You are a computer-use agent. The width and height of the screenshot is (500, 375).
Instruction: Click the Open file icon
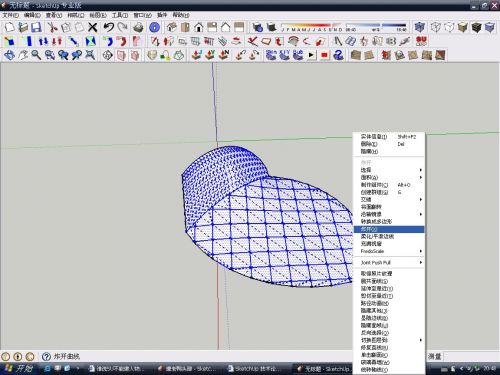[x=23, y=27]
